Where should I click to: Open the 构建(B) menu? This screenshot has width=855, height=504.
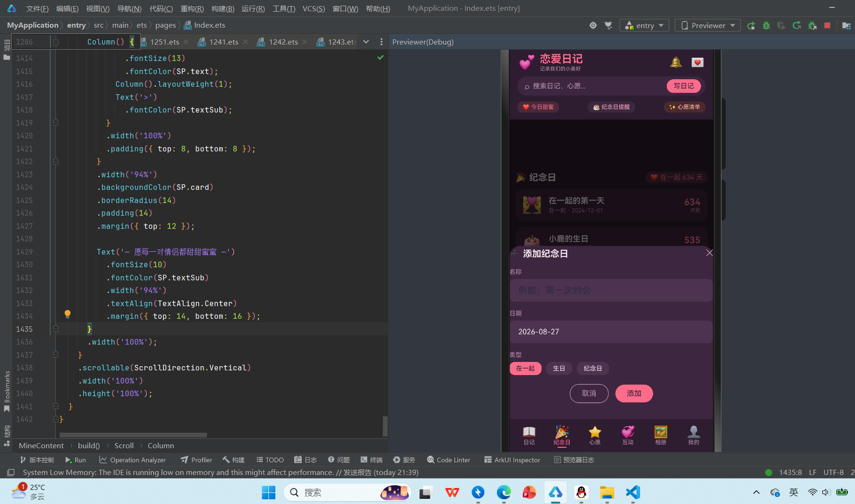click(x=223, y=8)
